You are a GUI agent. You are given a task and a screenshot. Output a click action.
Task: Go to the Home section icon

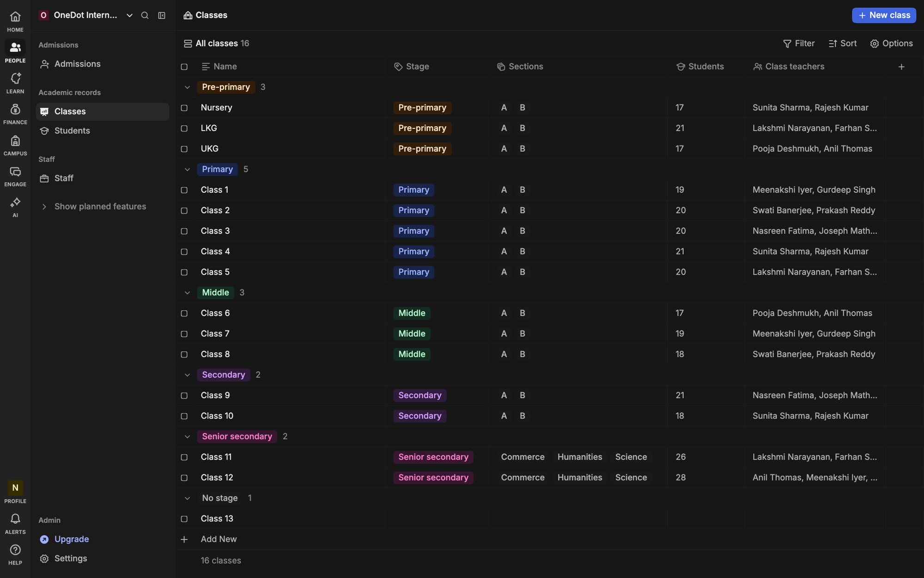tap(15, 17)
